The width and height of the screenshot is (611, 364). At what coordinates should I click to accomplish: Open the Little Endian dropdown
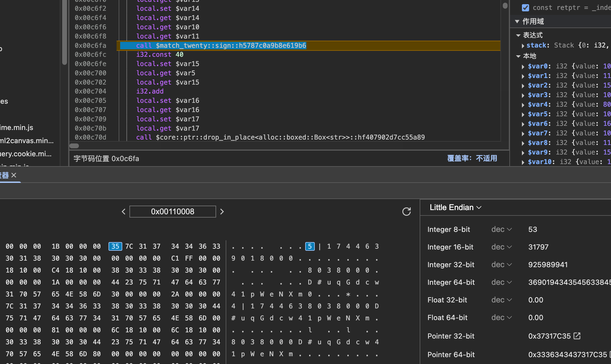click(x=455, y=207)
